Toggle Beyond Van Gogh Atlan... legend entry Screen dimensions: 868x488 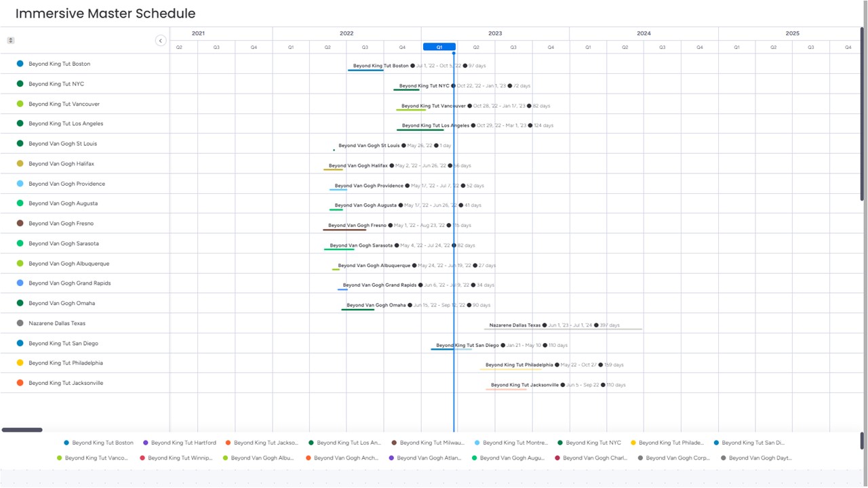tap(425, 458)
